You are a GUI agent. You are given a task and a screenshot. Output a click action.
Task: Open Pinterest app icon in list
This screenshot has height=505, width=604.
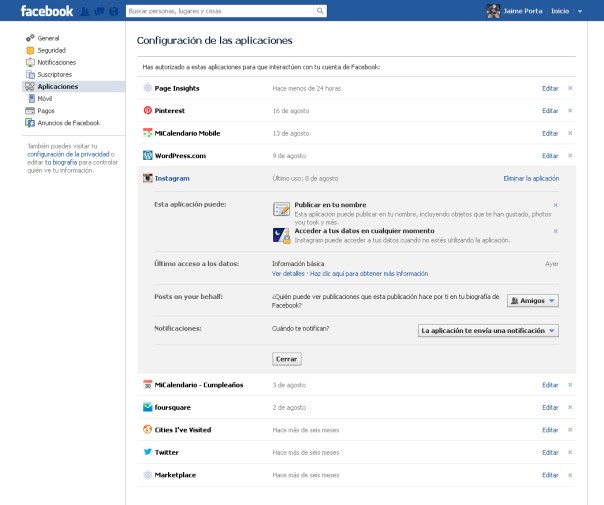coord(147,110)
